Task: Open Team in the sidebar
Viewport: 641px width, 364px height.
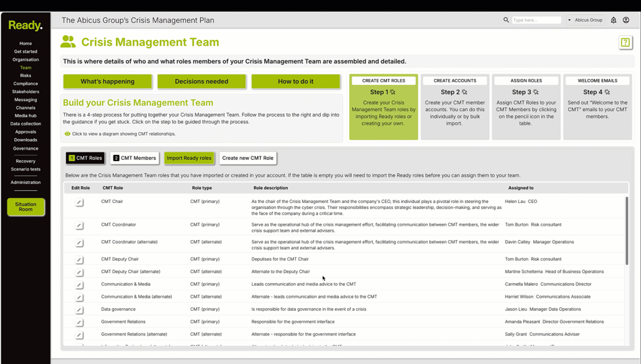Action: [x=26, y=67]
